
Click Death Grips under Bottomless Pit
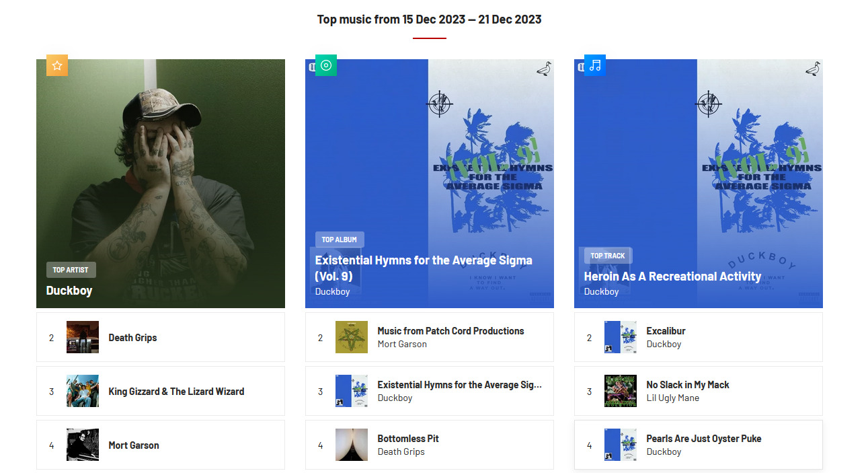click(x=401, y=451)
